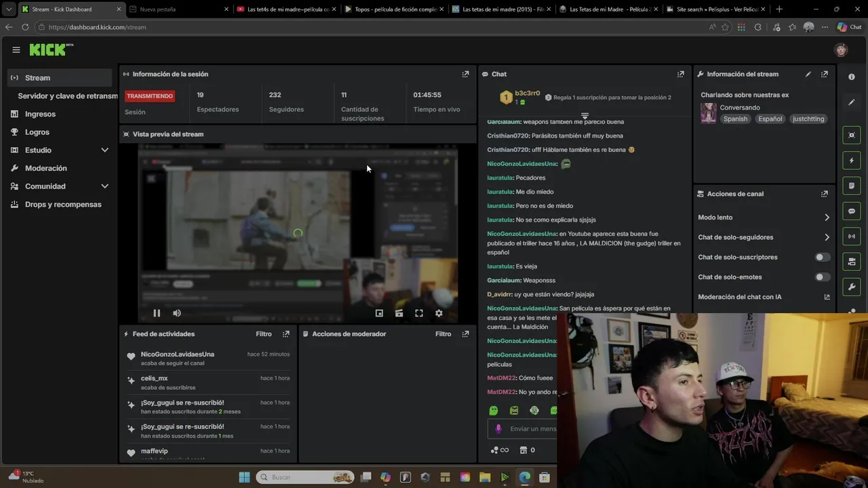Open the hamburger menu beside Kick logo
Image resolution: width=868 pixels, height=488 pixels.
tap(16, 49)
